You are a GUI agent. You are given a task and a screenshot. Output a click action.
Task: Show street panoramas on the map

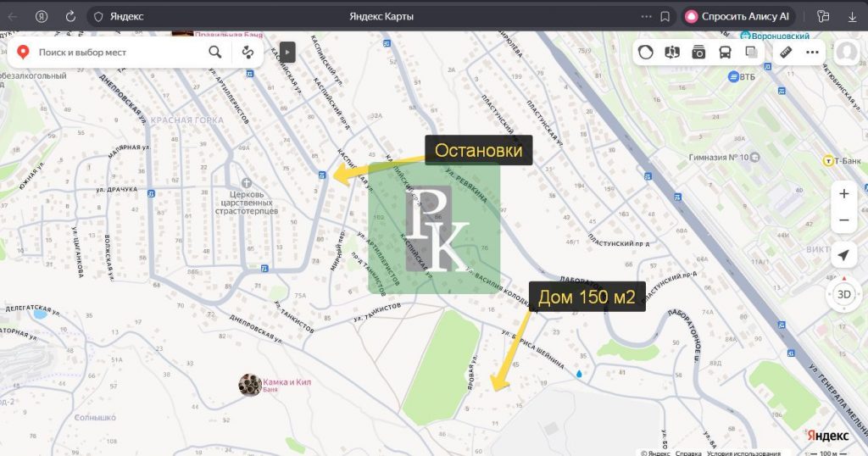[672, 53]
